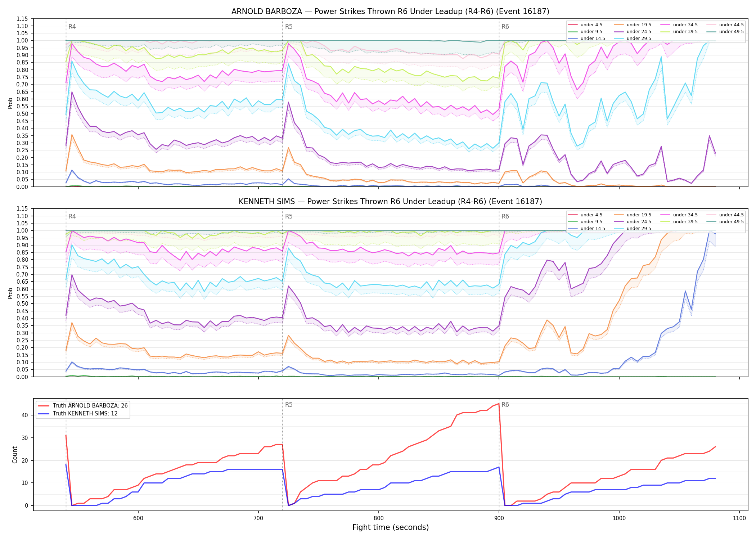Screen dimensions: 756x540
Task: Click the 'Prob' axis label of Sims chart
Action: coord(10,293)
